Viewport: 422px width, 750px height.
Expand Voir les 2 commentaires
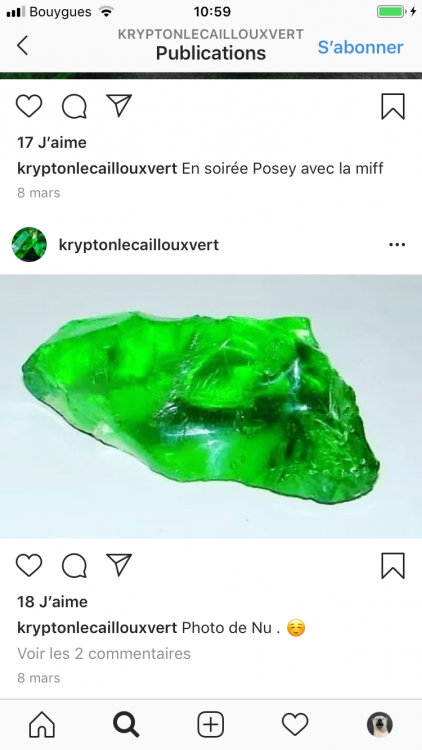tap(104, 653)
